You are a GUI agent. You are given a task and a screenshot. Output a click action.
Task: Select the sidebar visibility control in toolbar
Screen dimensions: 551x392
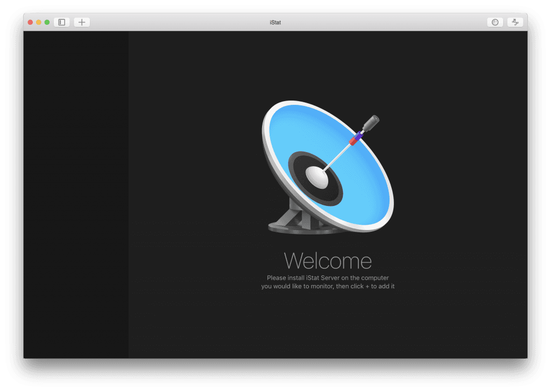point(61,22)
